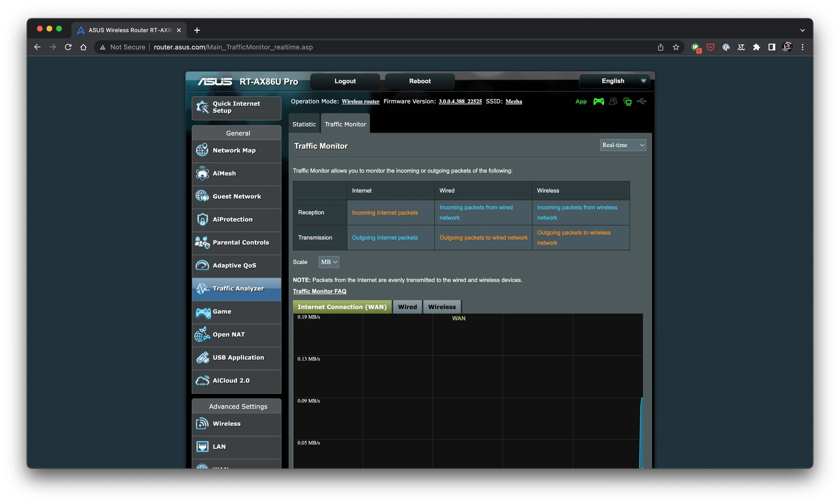Image resolution: width=840 pixels, height=504 pixels.
Task: Switch to the Wireless graph tab
Action: click(442, 307)
